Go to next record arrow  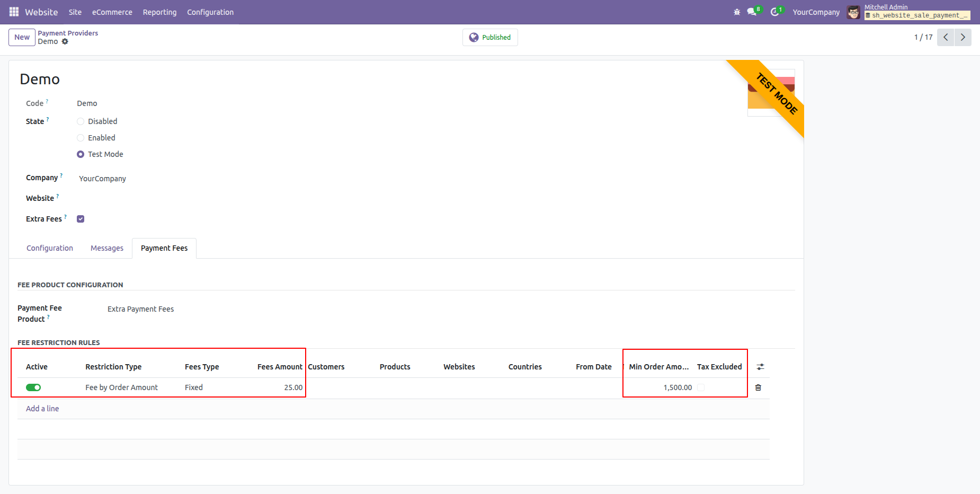click(x=963, y=37)
